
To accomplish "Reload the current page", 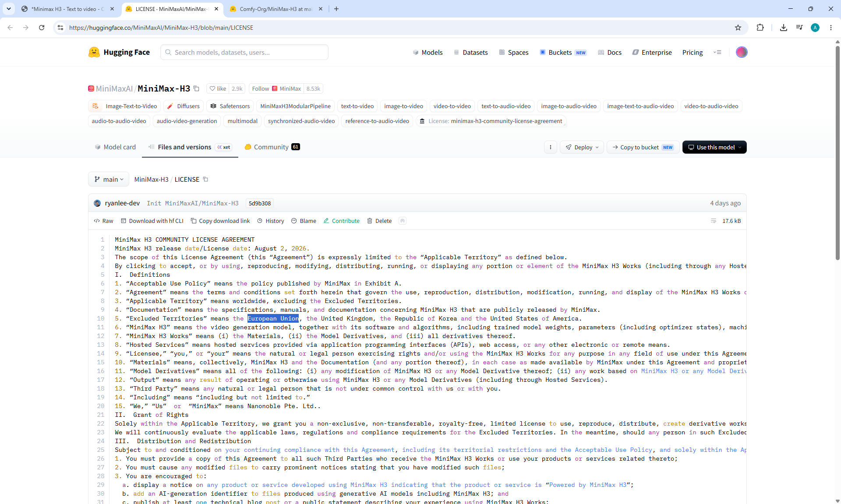I will (42, 28).
